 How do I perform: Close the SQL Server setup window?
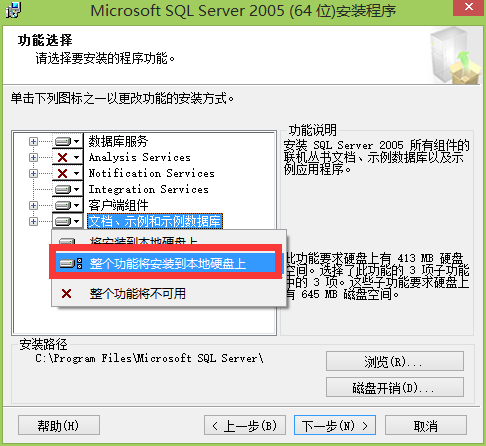(x=468, y=7)
